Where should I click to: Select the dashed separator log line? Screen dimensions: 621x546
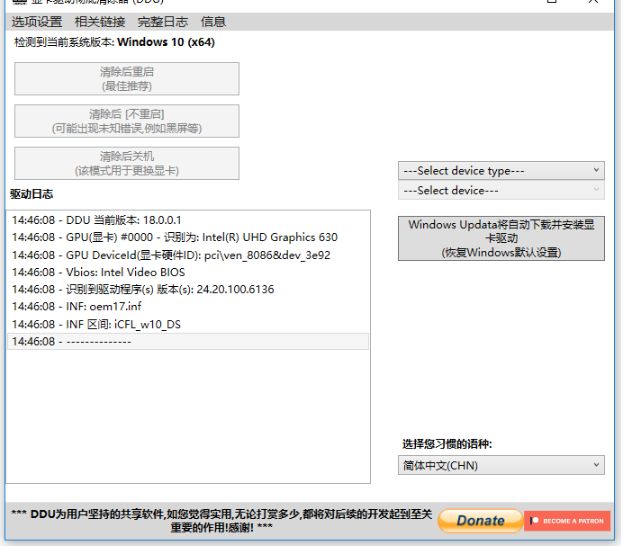pos(188,341)
